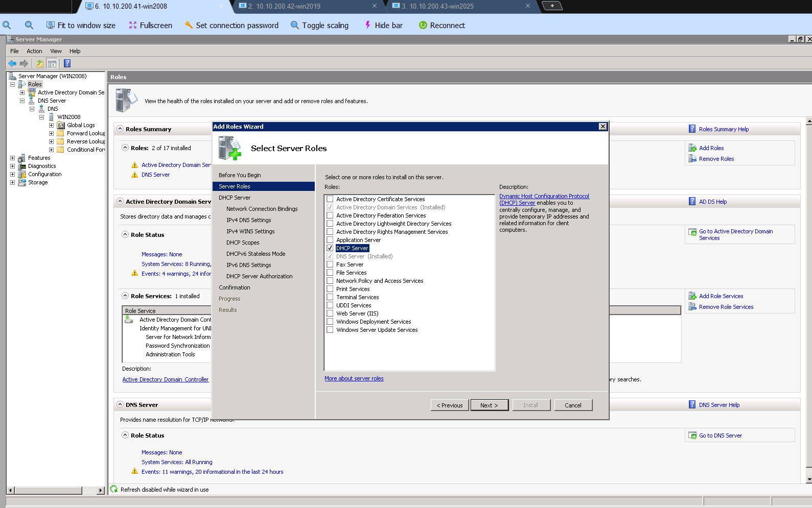The image size is (812, 508).
Task: Switch the remote session to Fullscreen
Action: click(x=150, y=25)
